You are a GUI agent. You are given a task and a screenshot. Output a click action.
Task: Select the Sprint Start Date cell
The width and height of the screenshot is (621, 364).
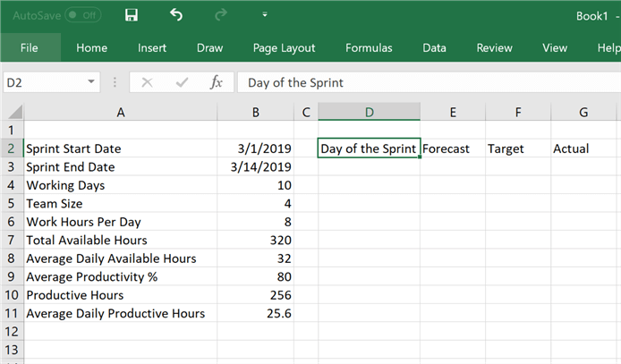120,148
